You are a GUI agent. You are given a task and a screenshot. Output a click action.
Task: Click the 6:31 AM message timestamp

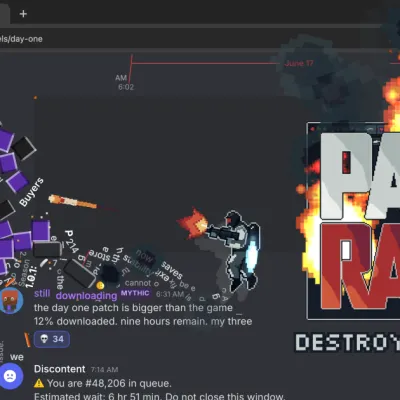pos(170,294)
